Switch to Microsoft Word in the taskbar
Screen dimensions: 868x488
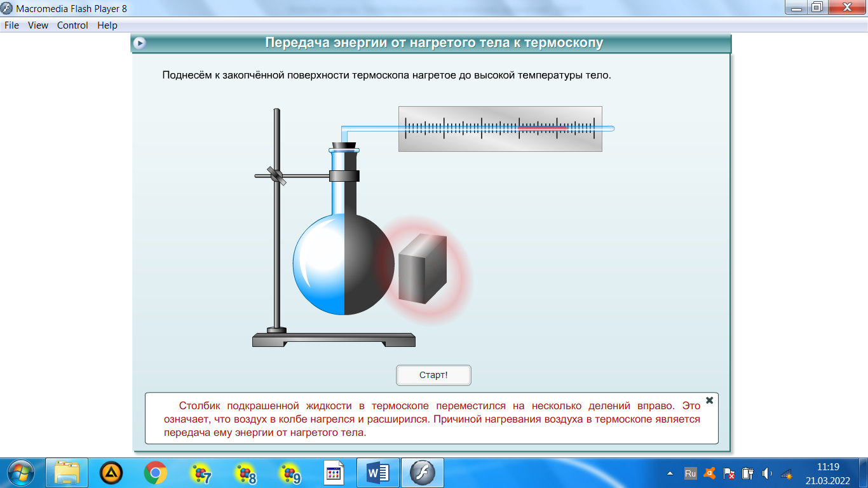pyautogui.click(x=378, y=473)
